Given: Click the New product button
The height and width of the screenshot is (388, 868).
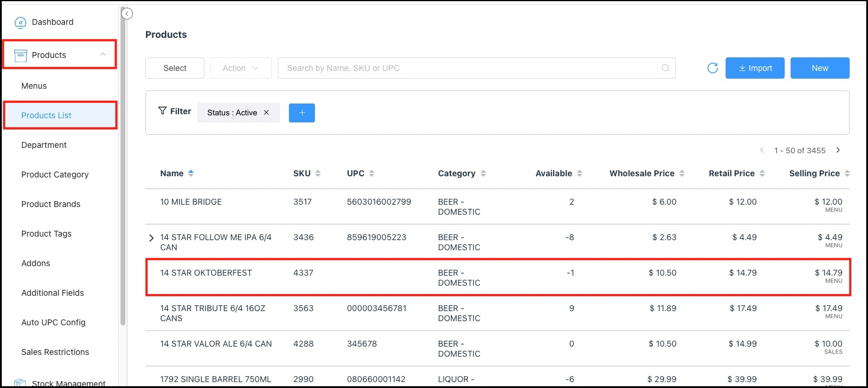Looking at the screenshot, I should click(820, 68).
